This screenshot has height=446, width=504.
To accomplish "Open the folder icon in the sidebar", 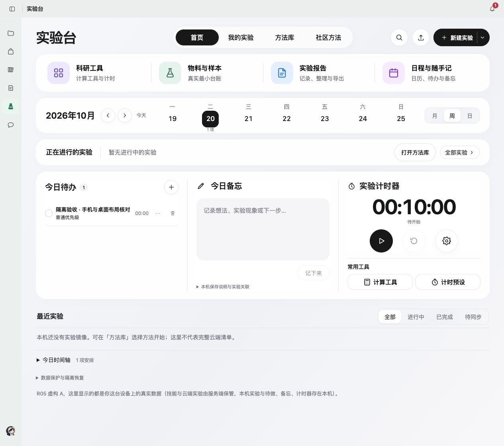I will coord(11,33).
